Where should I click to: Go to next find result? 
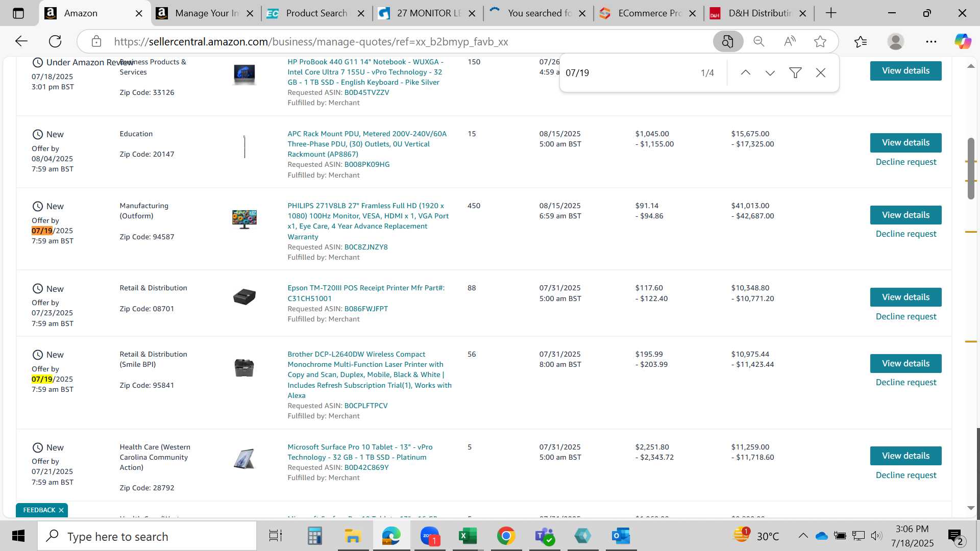tap(770, 73)
